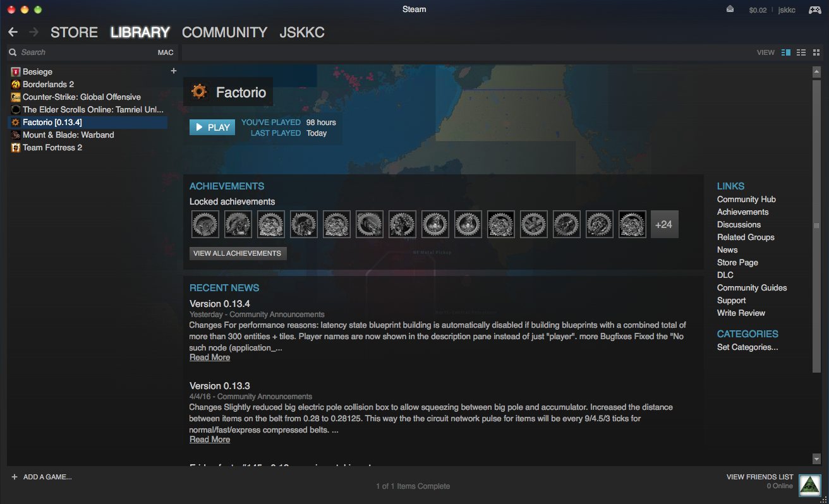
Task: Open the Store Page link
Action: 737,262
